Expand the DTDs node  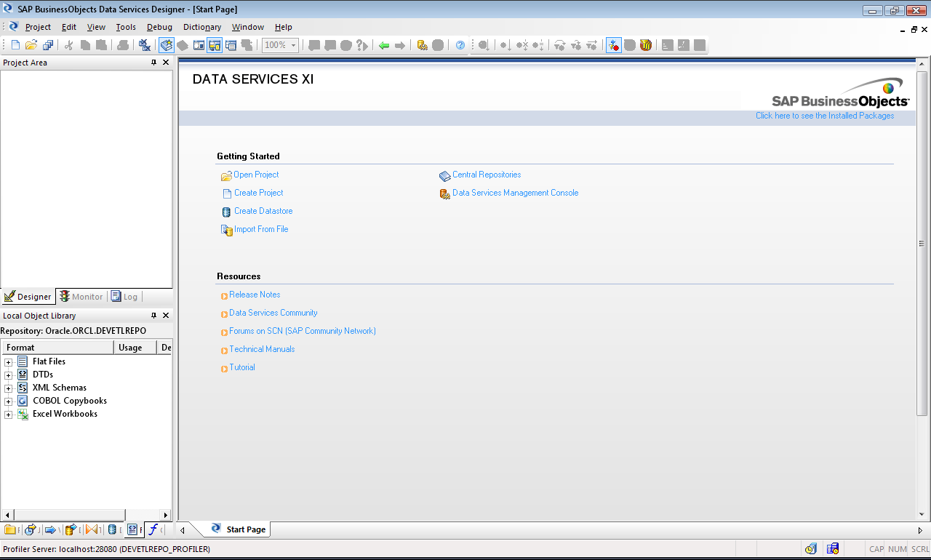click(x=9, y=375)
